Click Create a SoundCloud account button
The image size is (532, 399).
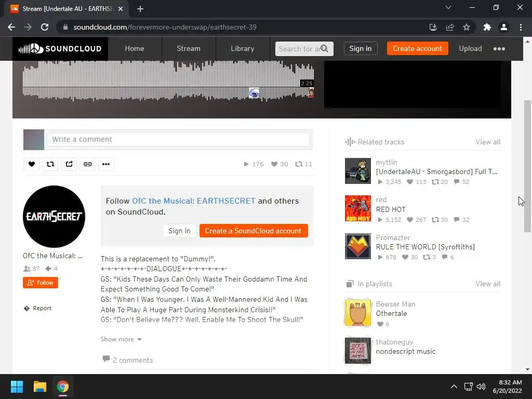254,231
